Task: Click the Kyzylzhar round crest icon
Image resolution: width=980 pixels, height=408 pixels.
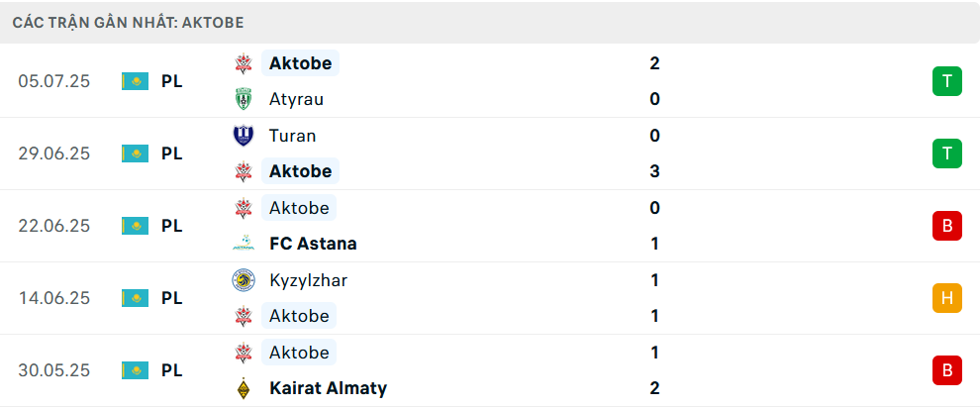Action: (x=244, y=280)
